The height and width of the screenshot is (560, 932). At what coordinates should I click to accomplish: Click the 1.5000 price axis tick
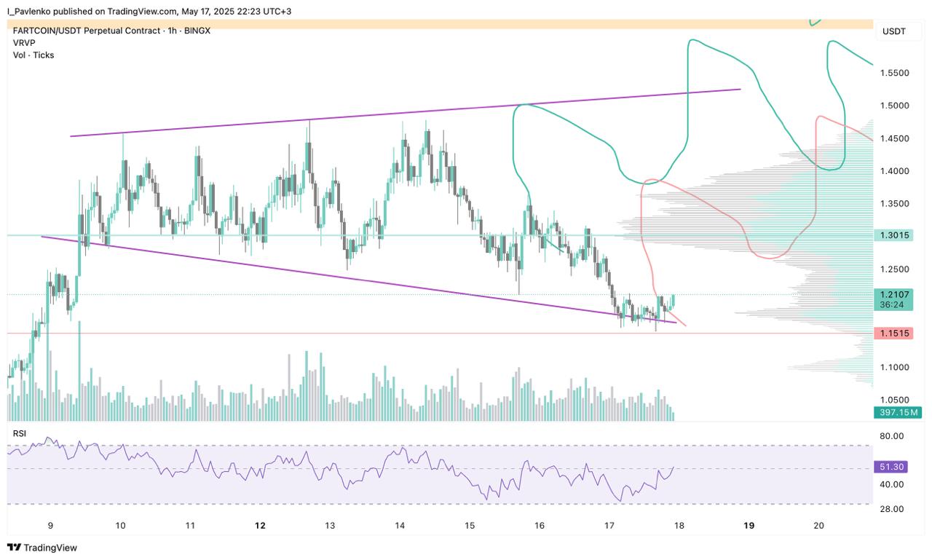click(x=894, y=106)
